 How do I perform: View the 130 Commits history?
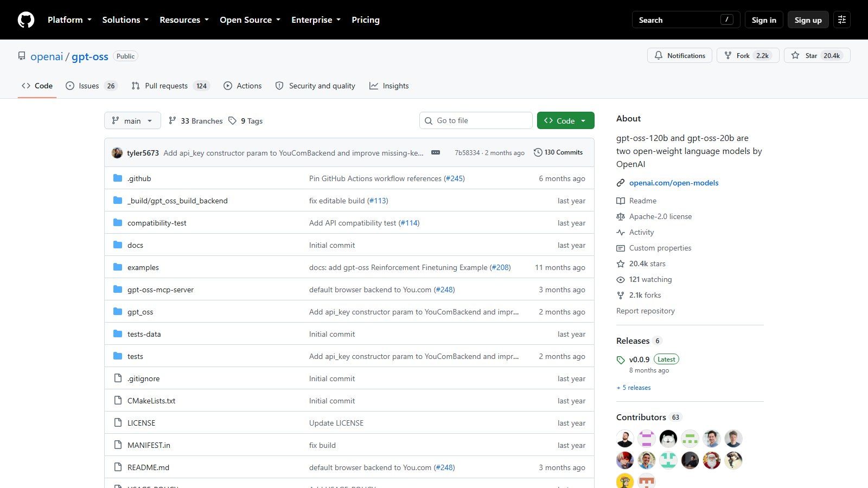point(558,152)
